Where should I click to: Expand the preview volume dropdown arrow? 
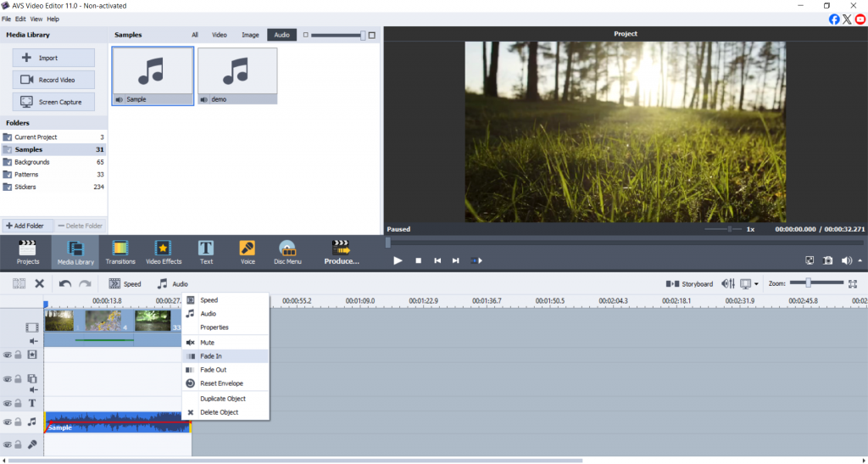860,260
